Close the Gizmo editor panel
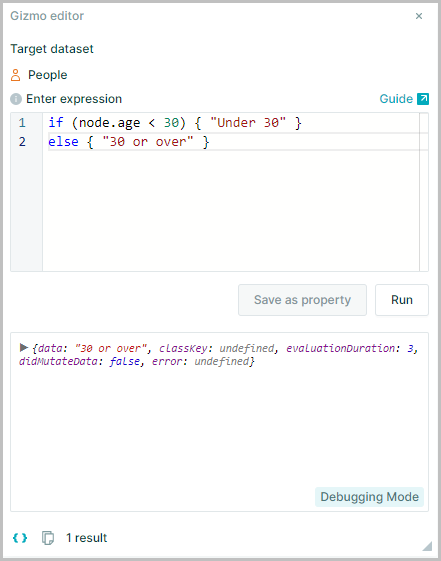 click(x=419, y=16)
